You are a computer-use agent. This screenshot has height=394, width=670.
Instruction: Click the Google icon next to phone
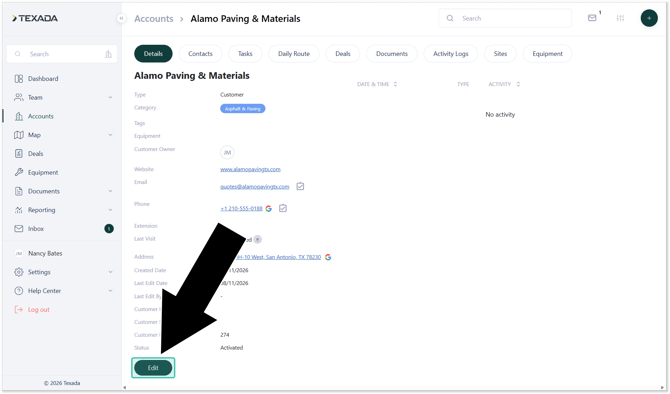[x=268, y=209]
